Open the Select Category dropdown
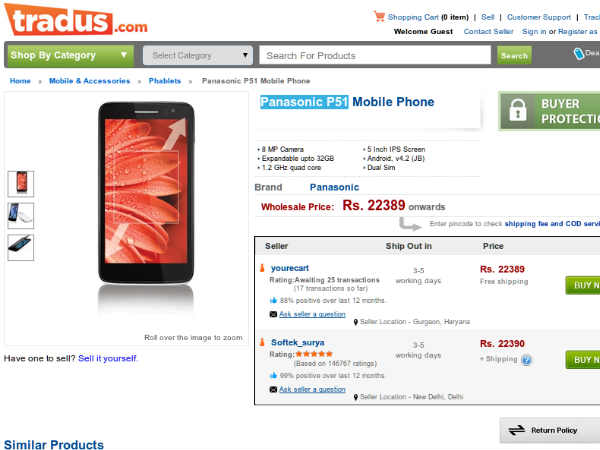Image resolution: width=600 pixels, height=450 pixels. coord(197,55)
